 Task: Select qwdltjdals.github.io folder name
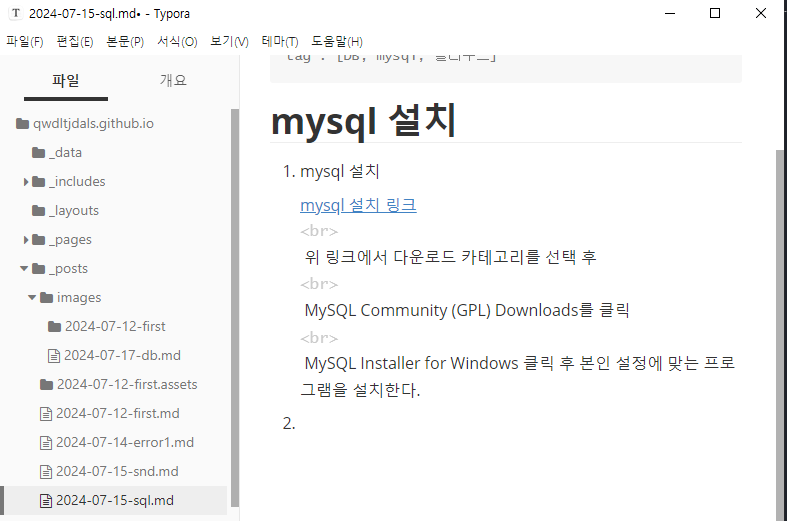click(93, 123)
